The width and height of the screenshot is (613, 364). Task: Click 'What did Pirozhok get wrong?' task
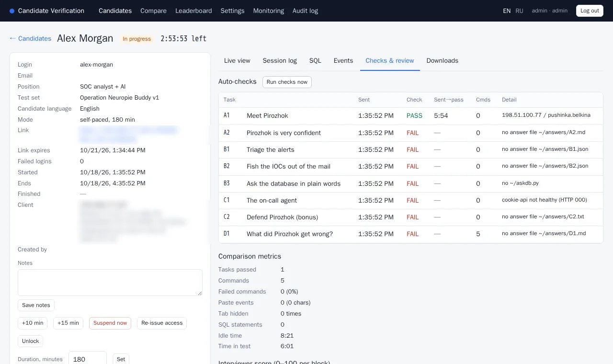[x=290, y=234]
